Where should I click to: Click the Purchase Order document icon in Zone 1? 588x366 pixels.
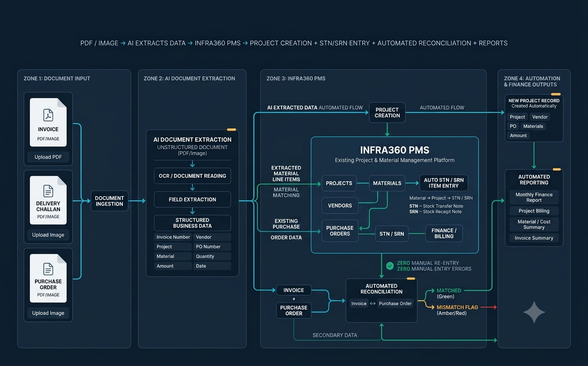48,269
